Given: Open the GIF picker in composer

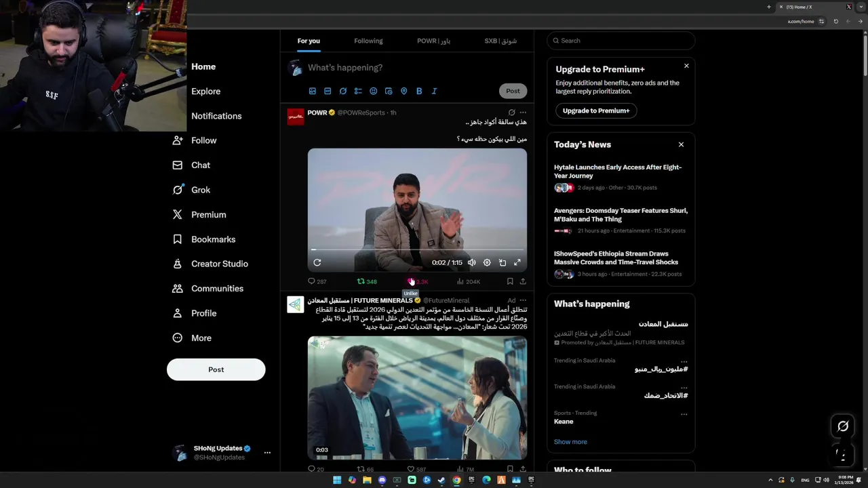Looking at the screenshot, I should point(328,91).
